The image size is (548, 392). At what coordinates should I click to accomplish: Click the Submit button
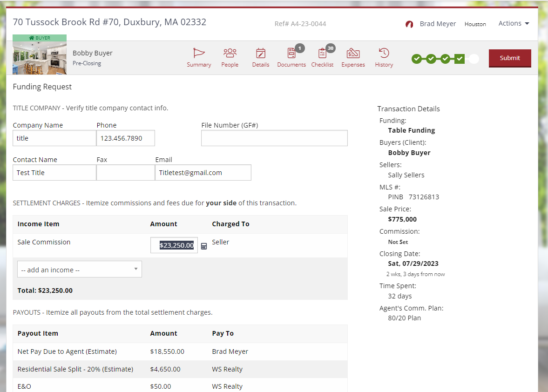click(x=510, y=58)
